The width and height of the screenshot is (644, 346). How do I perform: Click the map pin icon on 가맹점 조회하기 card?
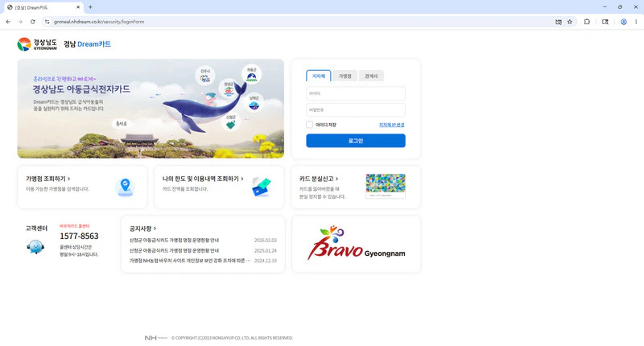click(126, 187)
